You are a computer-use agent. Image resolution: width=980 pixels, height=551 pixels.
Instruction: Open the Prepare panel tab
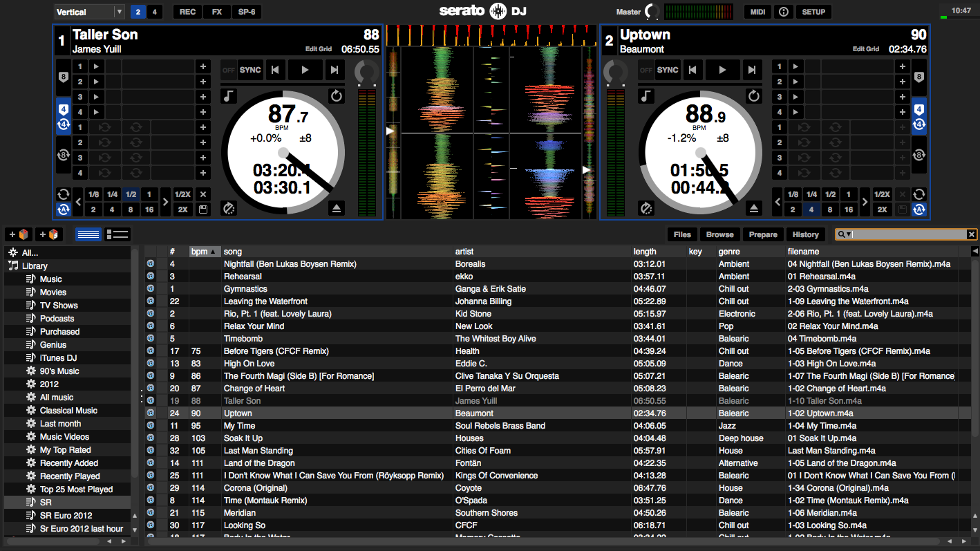coord(763,234)
